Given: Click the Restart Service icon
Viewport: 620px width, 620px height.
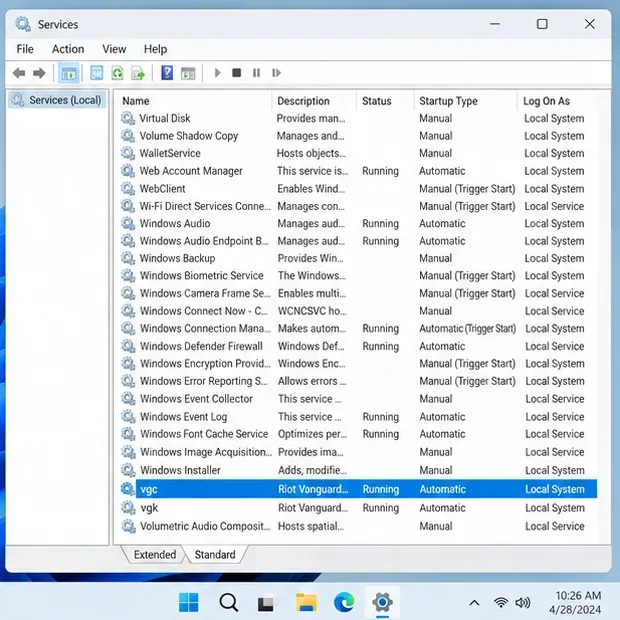Looking at the screenshot, I should click(x=276, y=73).
